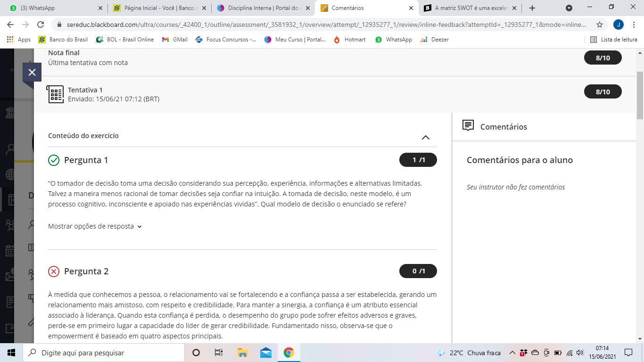Open the Hotmart bookmark

tap(350, 40)
